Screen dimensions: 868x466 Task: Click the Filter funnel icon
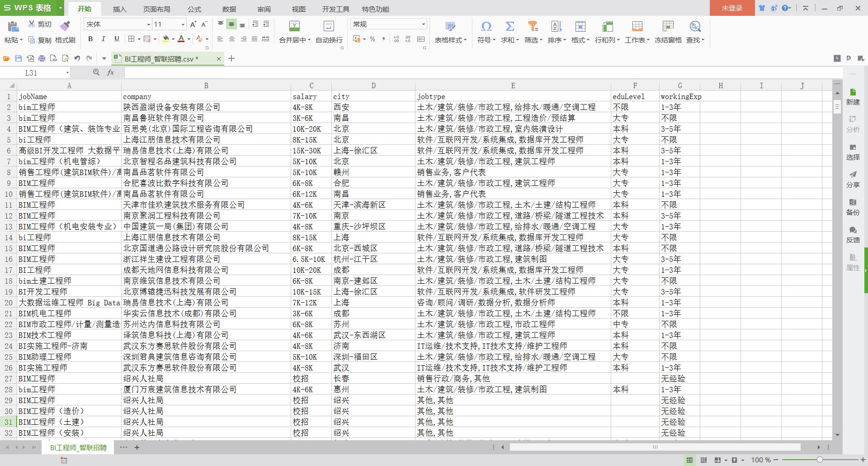(533, 26)
